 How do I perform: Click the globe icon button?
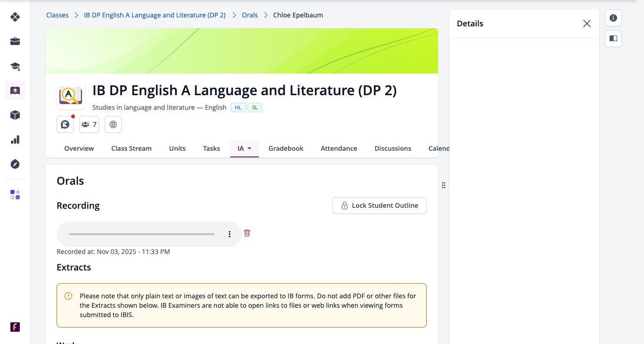[x=113, y=124]
